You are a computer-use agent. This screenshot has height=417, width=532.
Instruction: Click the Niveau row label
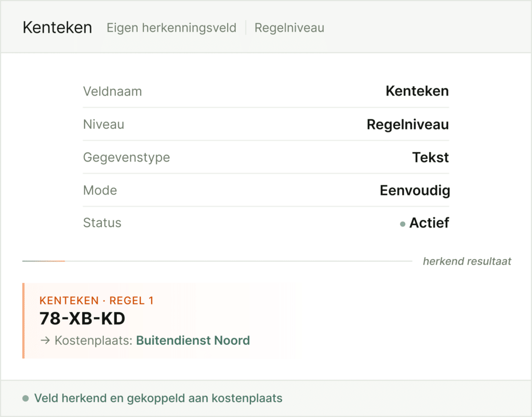103,125
